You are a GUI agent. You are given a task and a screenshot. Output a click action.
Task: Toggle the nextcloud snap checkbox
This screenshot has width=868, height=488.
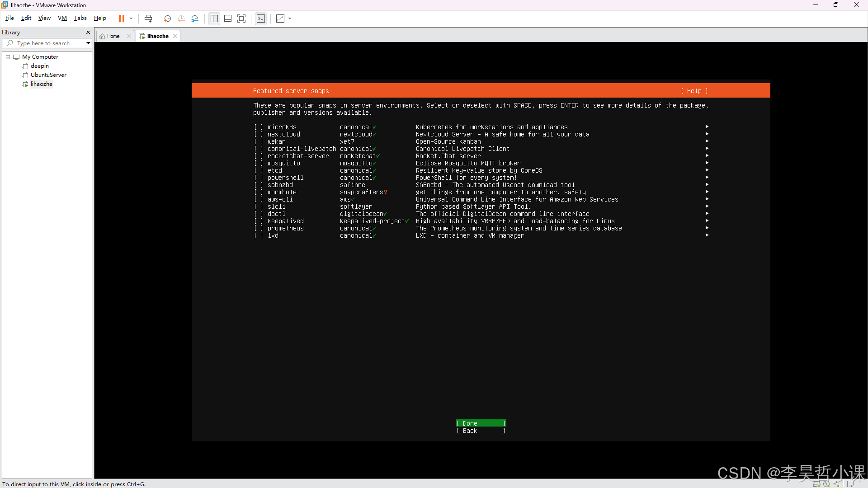coord(258,134)
